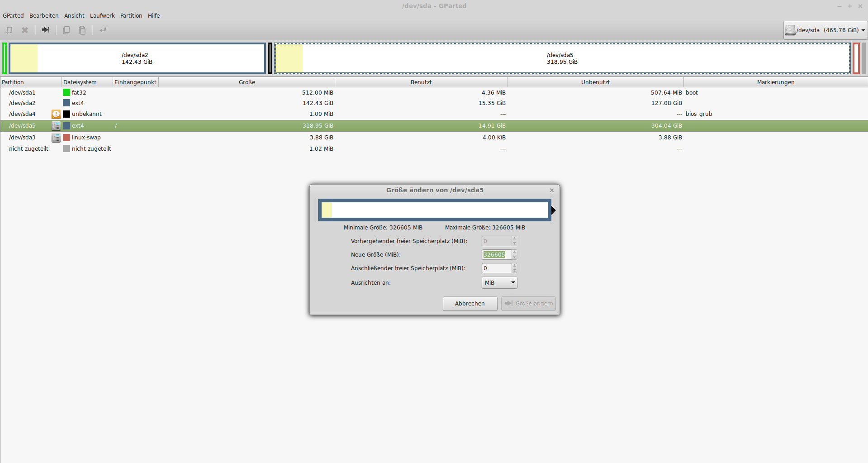Click the Anschließender freier Speicherplatz input field

497,268
